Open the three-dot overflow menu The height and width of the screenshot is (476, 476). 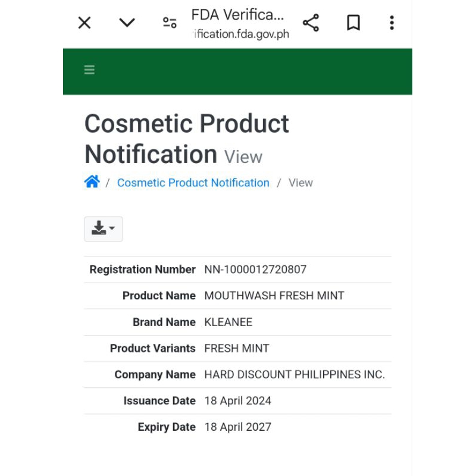(392, 23)
